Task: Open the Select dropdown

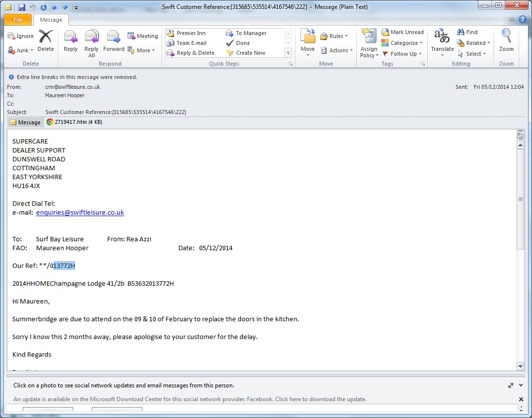Action: [x=472, y=54]
